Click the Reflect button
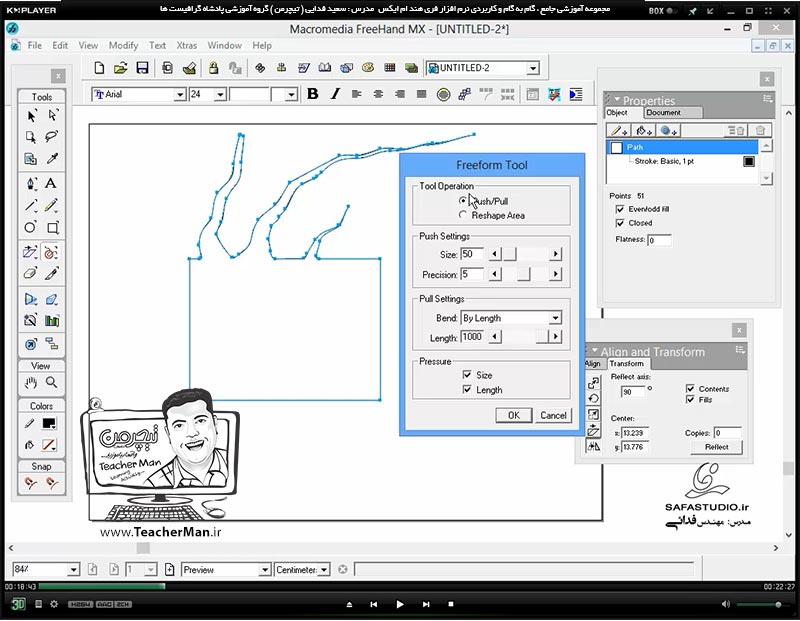The height and width of the screenshot is (621, 800). click(716, 447)
